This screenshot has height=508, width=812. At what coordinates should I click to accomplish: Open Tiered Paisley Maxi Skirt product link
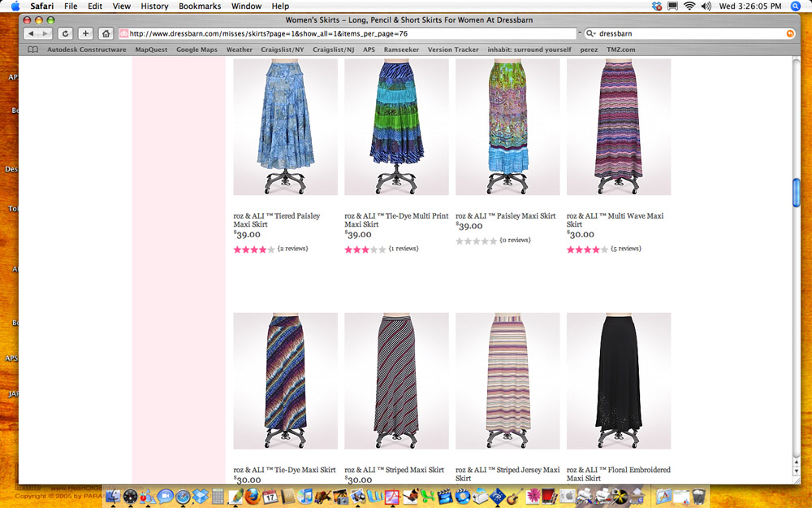(277, 219)
